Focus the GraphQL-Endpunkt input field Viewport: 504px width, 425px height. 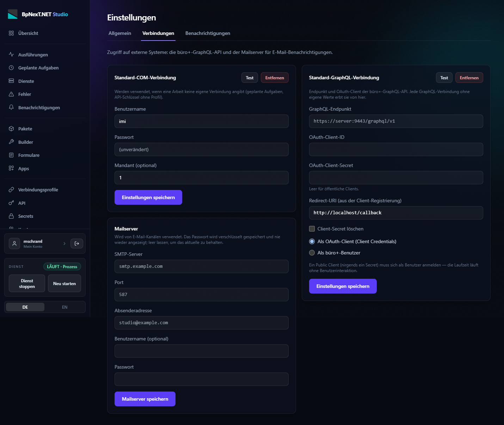click(396, 121)
